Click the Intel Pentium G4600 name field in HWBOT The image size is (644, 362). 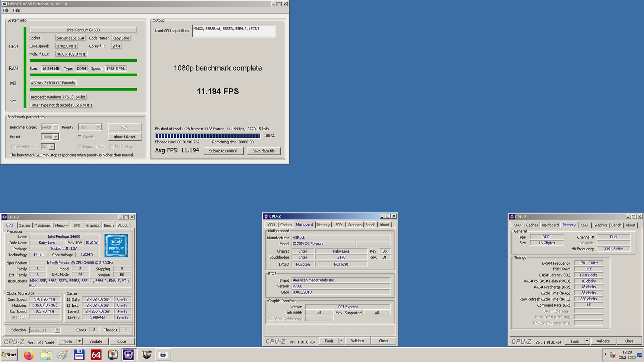pos(83,30)
